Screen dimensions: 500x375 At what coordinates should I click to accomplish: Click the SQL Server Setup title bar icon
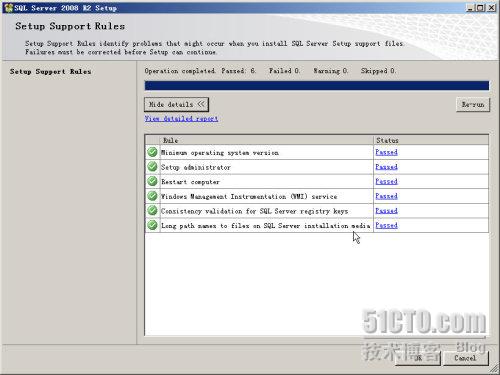(x=8, y=8)
